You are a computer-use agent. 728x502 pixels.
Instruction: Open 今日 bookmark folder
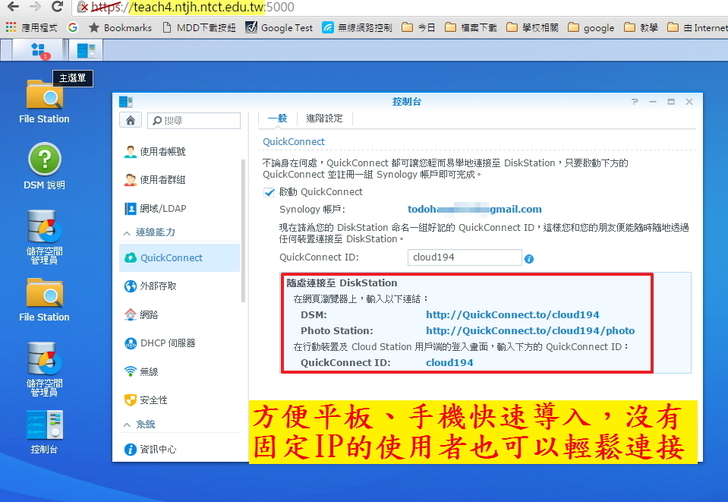pos(418,28)
